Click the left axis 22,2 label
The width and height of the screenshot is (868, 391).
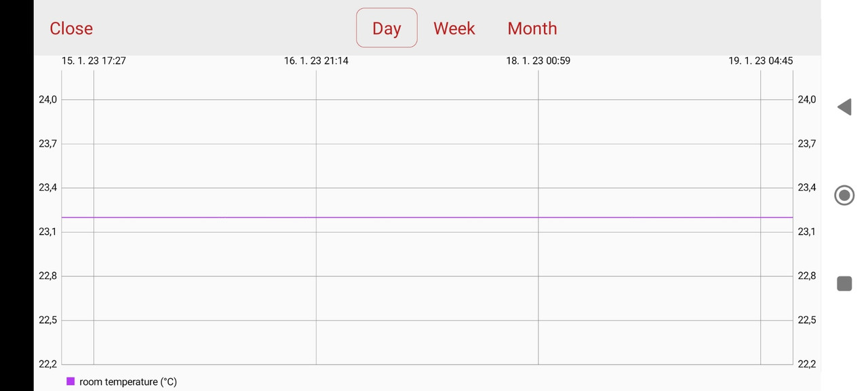47,365
